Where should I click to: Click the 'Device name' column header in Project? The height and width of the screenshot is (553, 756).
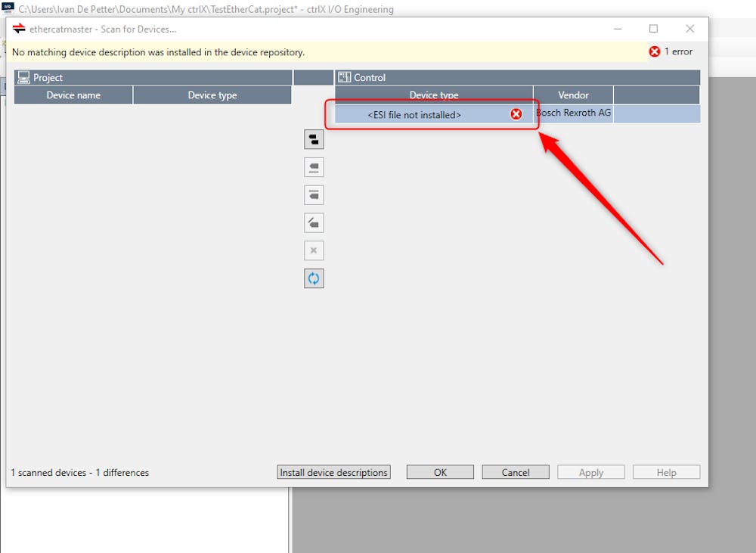[73, 95]
